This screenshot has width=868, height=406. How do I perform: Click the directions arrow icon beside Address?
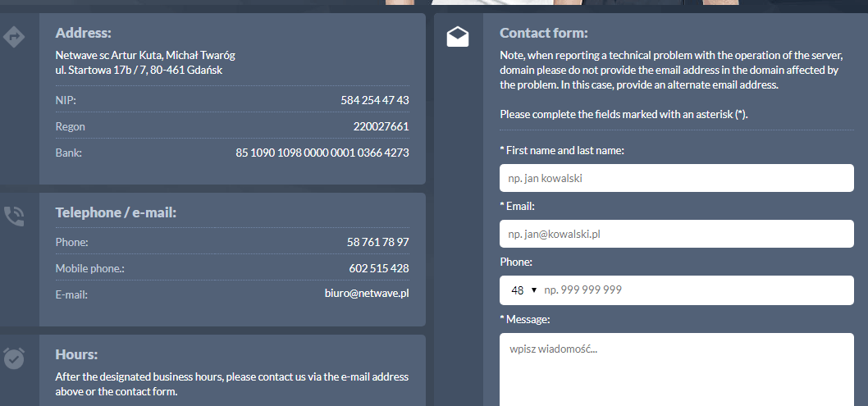tap(14, 37)
